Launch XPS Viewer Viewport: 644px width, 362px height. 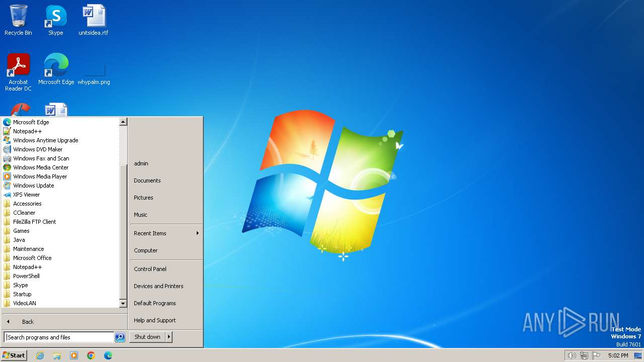click(26, 195)
